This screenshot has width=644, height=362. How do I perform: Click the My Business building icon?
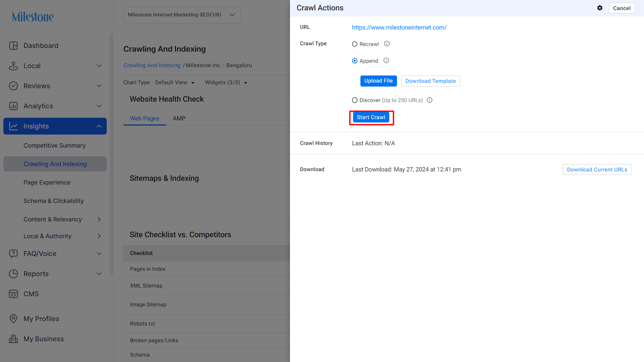13,339
